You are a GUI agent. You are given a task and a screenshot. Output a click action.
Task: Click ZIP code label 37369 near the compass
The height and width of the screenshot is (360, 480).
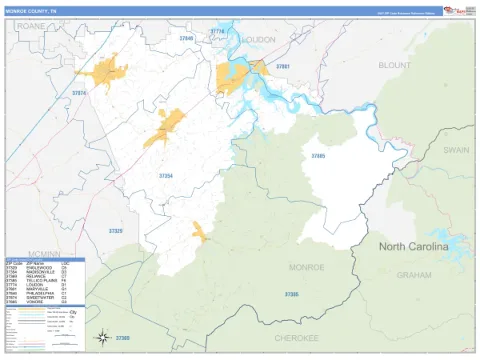point(123,338)
